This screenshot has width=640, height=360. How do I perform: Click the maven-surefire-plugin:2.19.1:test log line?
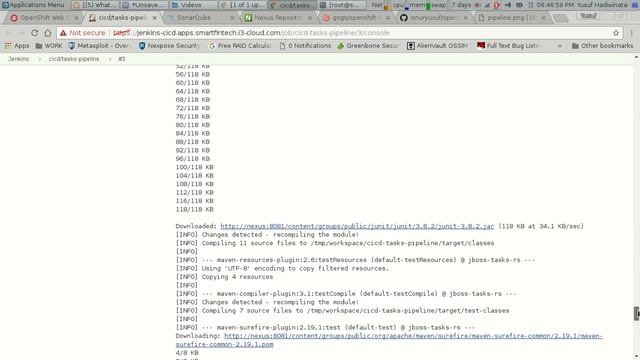325,327
